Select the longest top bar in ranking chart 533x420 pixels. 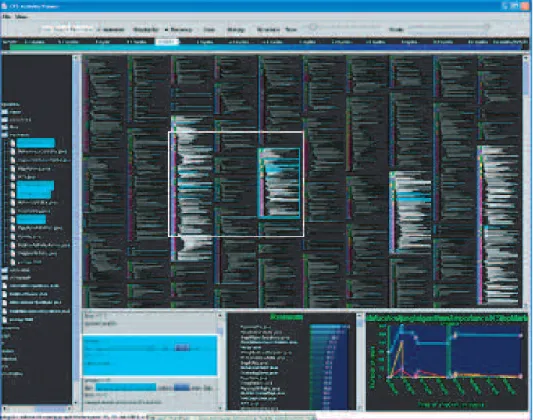pos(329,327)
